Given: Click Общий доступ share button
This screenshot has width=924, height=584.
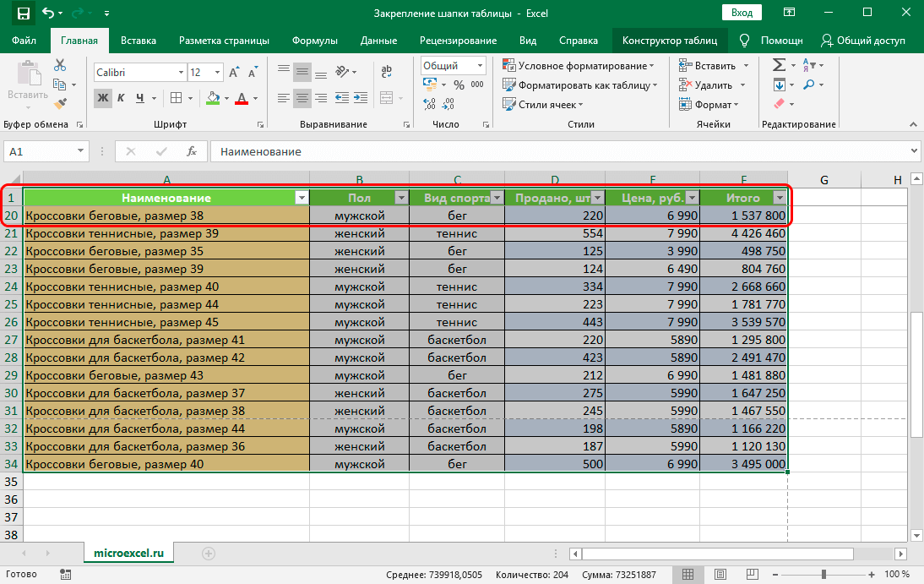Looking at the screenshot, I should pos(863,41).
